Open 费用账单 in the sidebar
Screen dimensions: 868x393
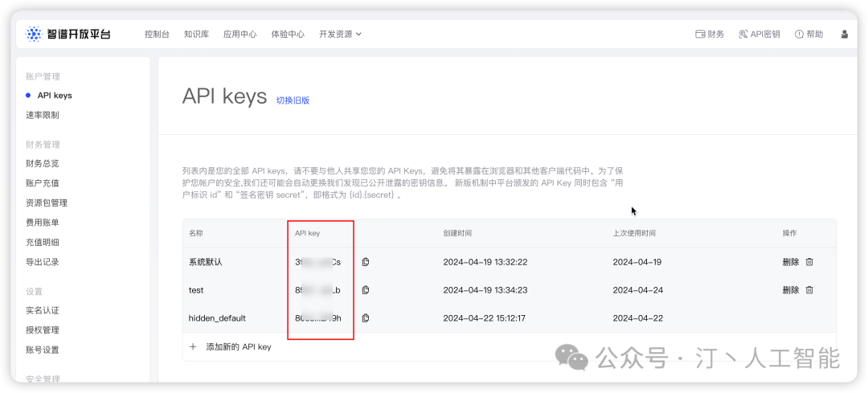point(42,223)
